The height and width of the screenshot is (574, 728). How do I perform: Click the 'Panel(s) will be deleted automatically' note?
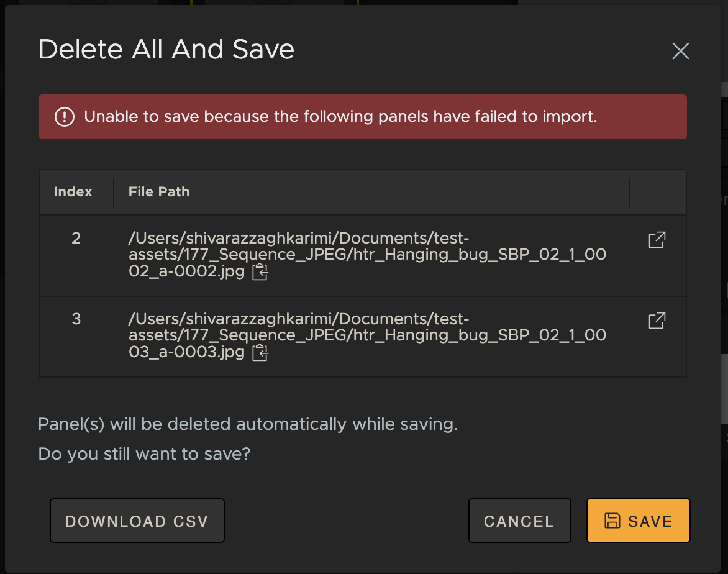click(248, 424)
